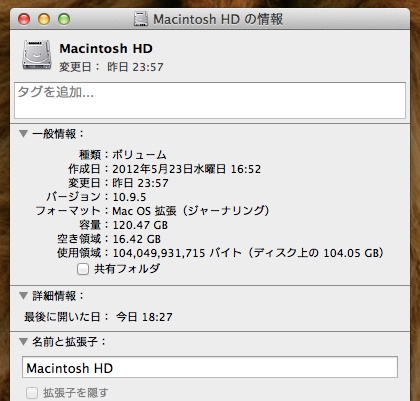
Task: Close the info window with the red button
Action: [x=24, y=19]
